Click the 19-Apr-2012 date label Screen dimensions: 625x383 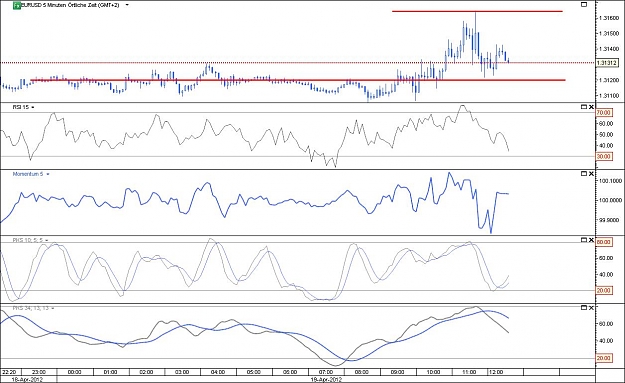coord(326,380)
